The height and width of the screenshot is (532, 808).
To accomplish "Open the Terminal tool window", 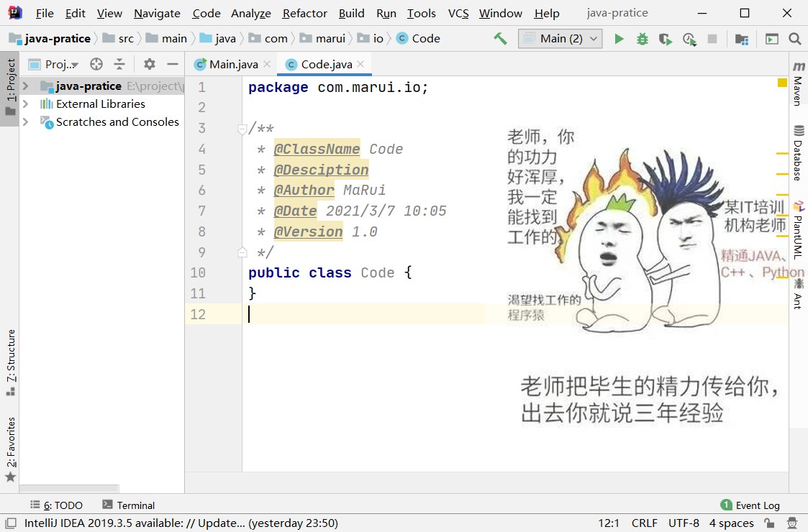I will [x=129, y=505].
